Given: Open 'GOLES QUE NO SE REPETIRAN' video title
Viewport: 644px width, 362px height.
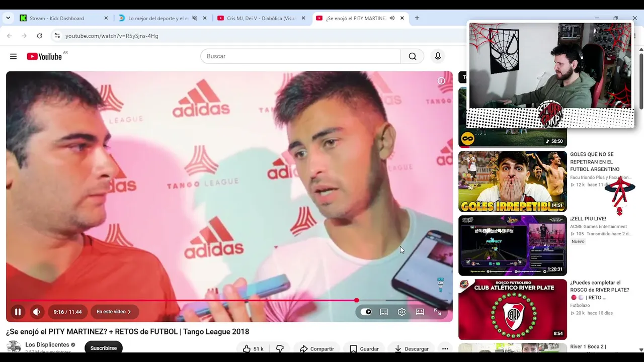Looking at the screenshot, I should 595,162.
